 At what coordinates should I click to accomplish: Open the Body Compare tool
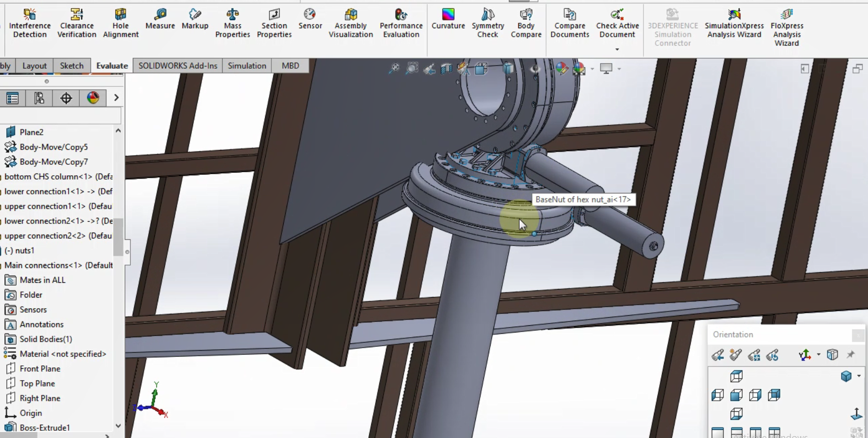(x=526, y=23)
